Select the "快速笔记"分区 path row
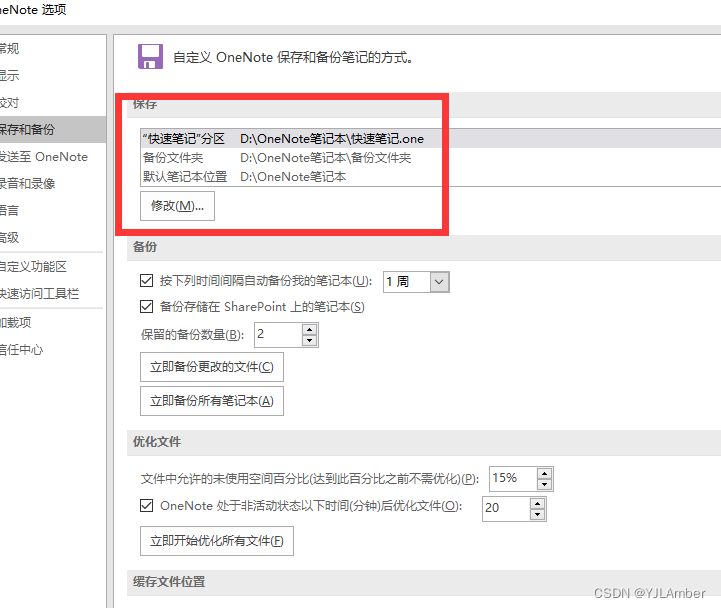The width and height of the screenshot is (721, 608). pyautogui.click(x=430, y=138)
